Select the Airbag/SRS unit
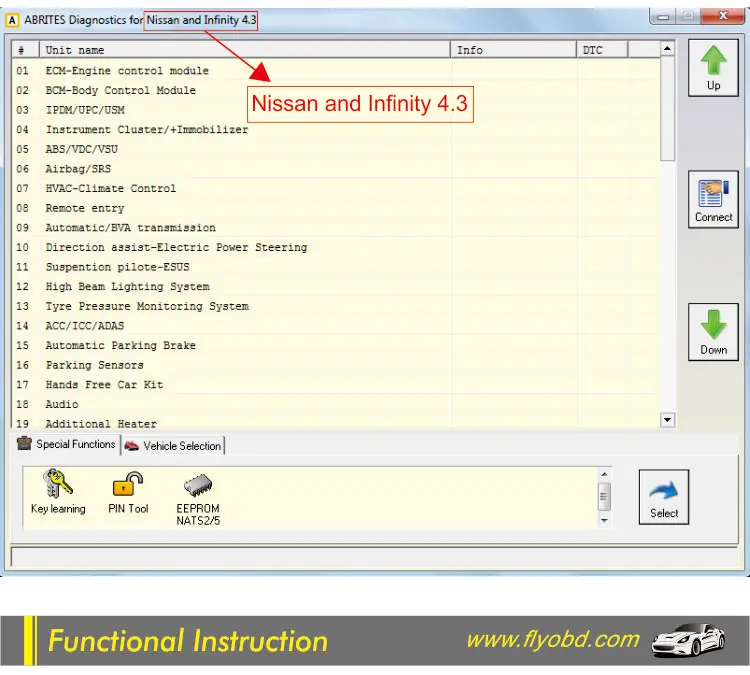Screen dimensions: 750x675 click(336, 169)
